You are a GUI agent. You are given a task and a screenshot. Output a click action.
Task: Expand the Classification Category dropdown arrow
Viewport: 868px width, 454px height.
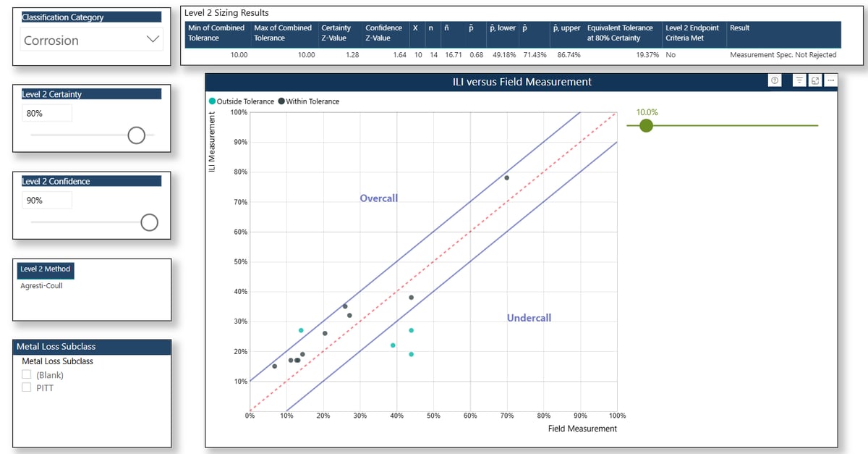(153, 41)
